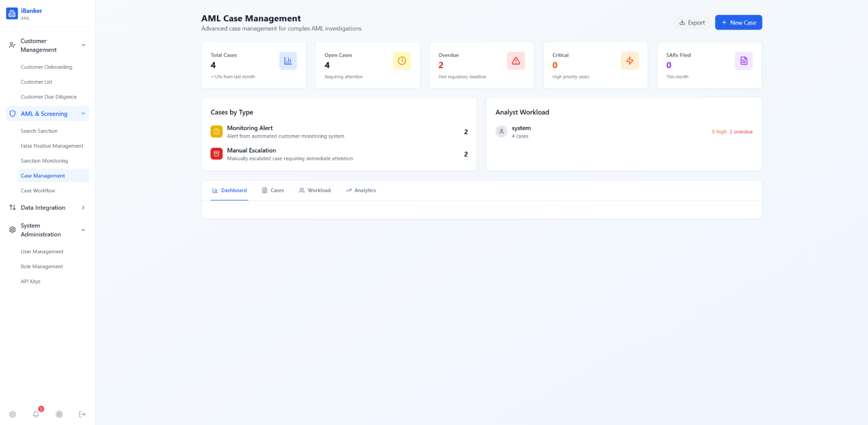
Task: Switch to the Analytics tab
Action: (x=361, y=191)
